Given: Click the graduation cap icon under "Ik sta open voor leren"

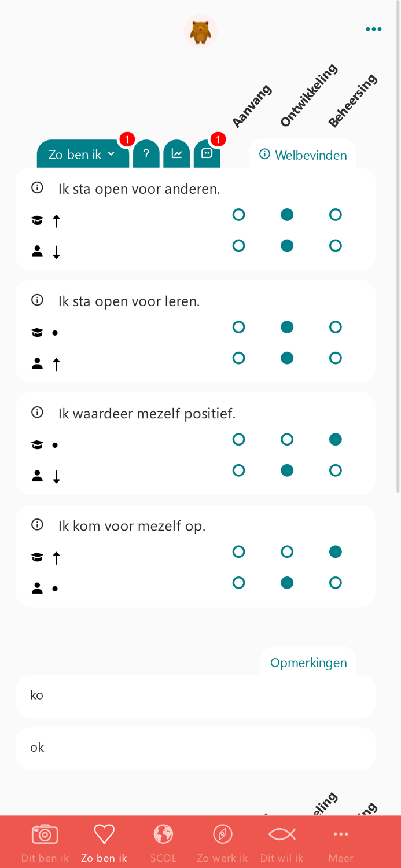Looking at the screenshot, I should pyautogui.click(x=37, y=332).
